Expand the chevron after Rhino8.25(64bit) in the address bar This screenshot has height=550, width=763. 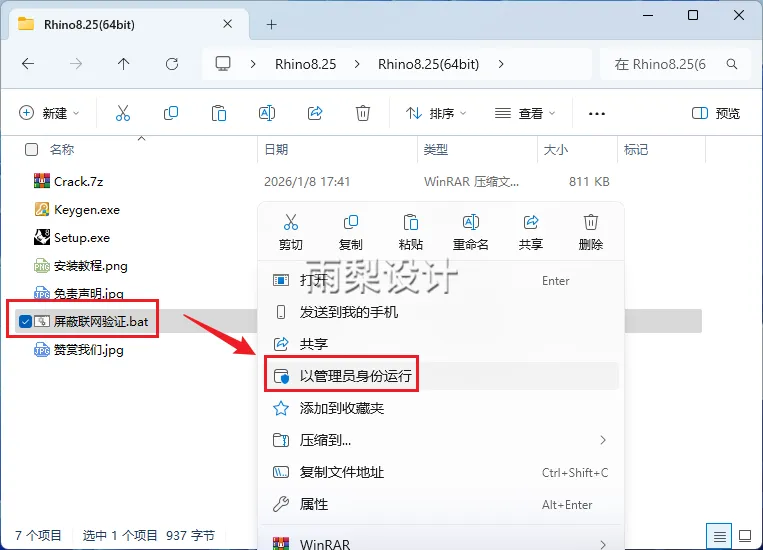point(501,64)
